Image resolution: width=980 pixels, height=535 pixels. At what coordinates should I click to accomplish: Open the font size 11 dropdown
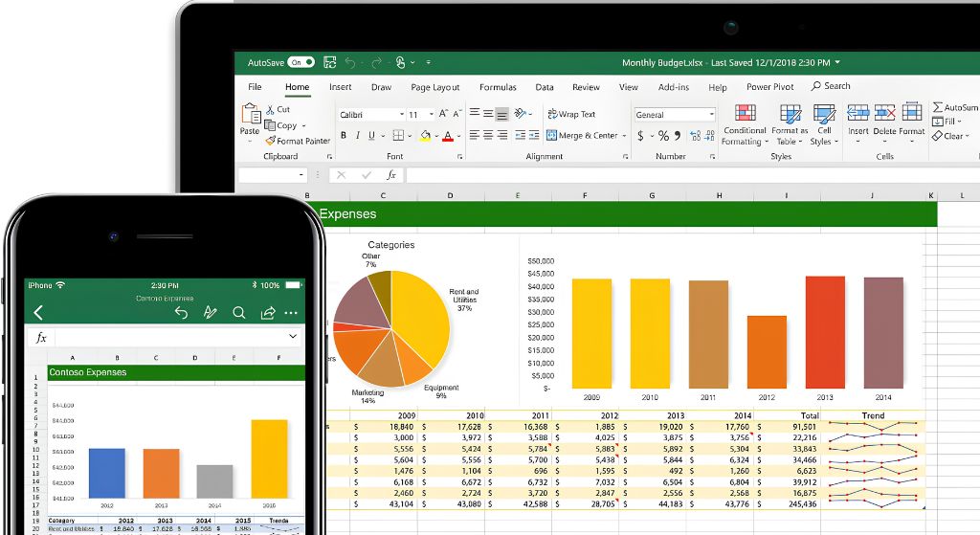pos(432,115)
